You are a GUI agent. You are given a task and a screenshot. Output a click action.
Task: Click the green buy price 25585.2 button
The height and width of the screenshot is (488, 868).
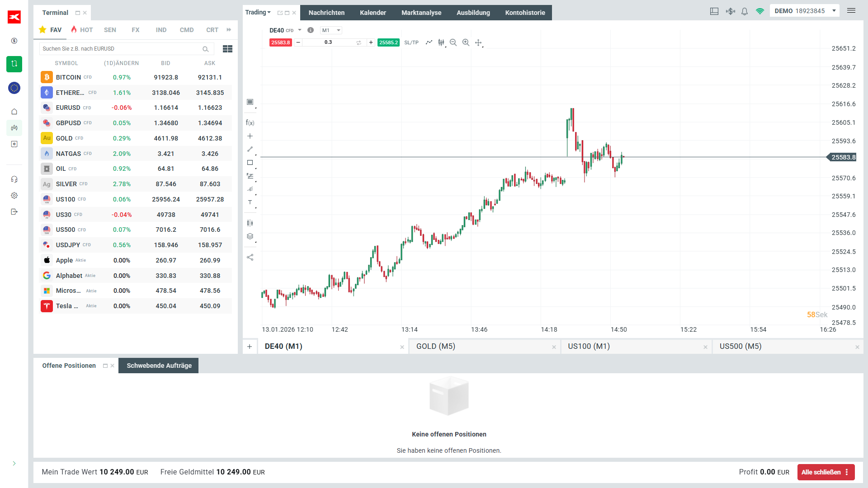click(388, 42)
